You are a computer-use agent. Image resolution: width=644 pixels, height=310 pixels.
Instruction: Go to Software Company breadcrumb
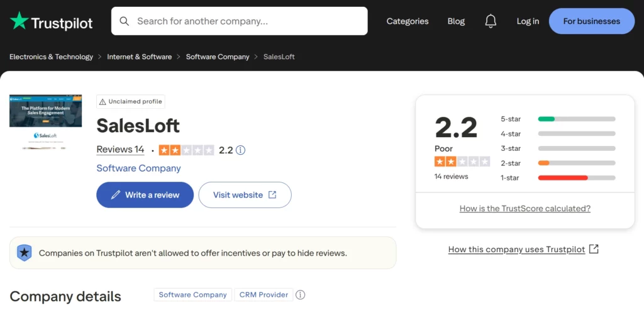(218, 57)
